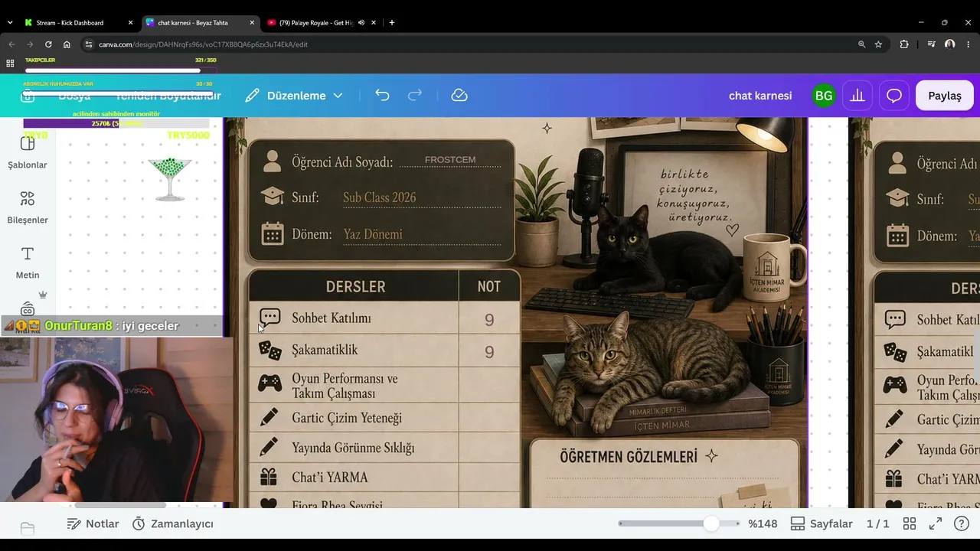The height and width of the screenshot is (551, 980).
Task: Open the BG account avatar
Action: pyautogui.click(x=824, y=96)
